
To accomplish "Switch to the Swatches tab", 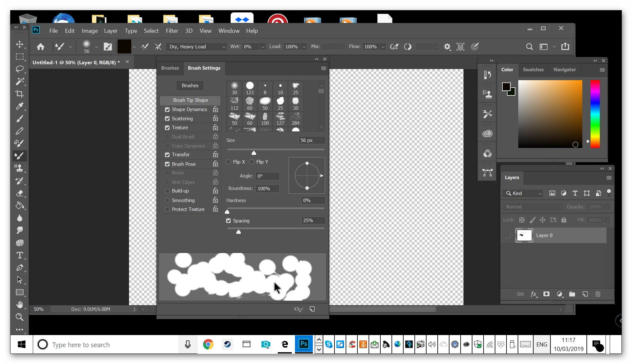I will pyautogui.click(x=533, y=70).
